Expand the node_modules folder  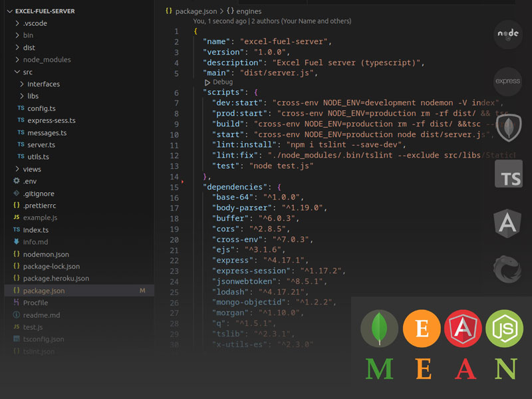point(47,60)
